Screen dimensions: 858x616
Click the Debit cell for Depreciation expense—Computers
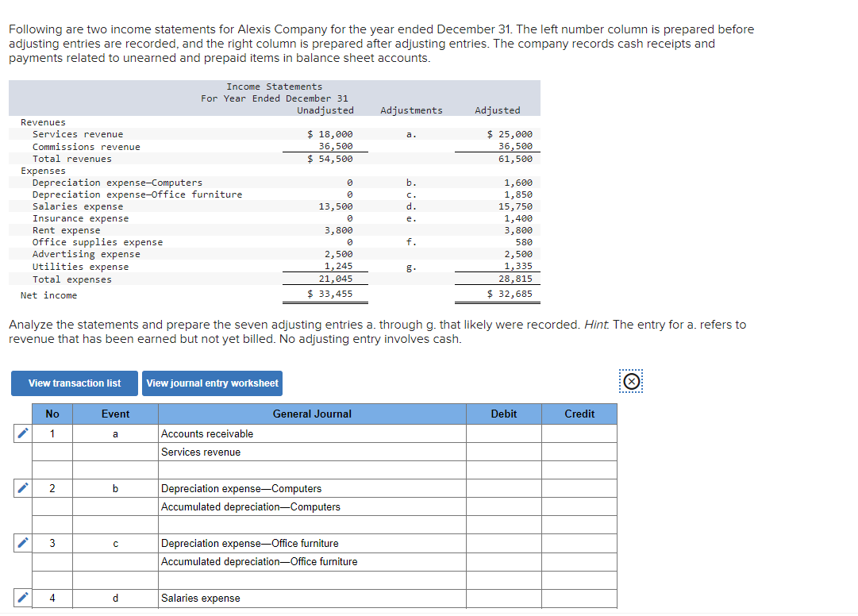coord(503,487)
